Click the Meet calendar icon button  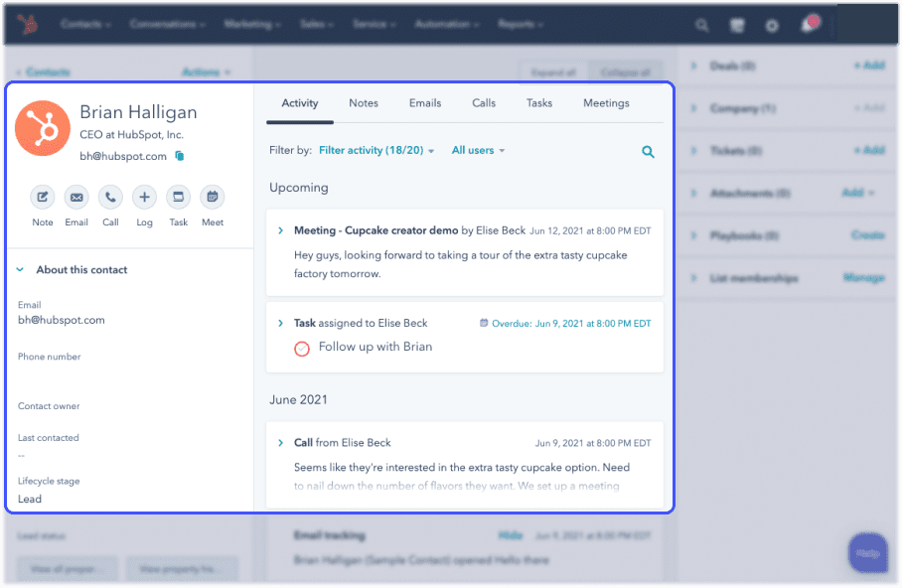pyautogui.click(x=213, y=198)
